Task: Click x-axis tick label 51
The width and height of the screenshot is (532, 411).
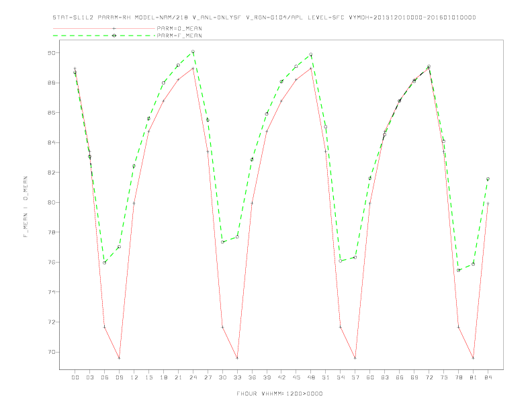Action: [x=326, y=377]
